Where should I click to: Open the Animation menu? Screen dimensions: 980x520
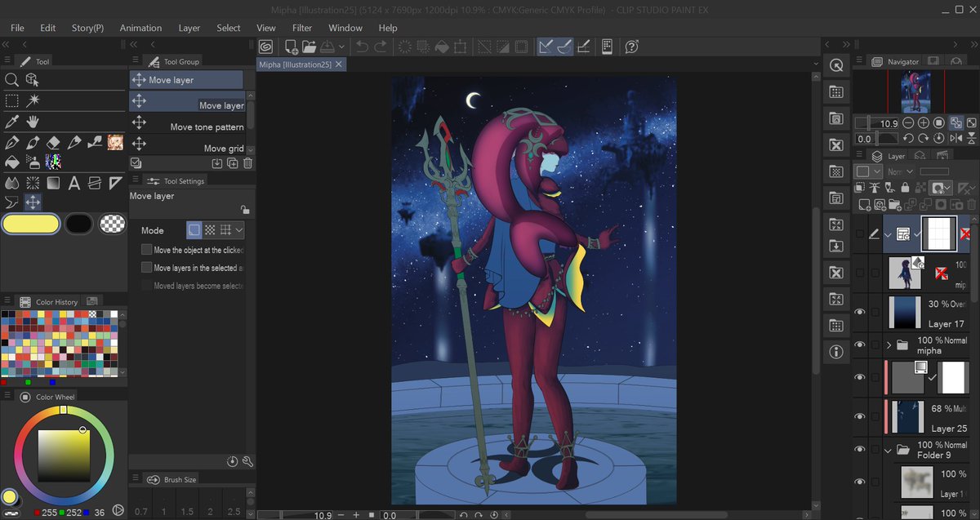click(140, 28)
